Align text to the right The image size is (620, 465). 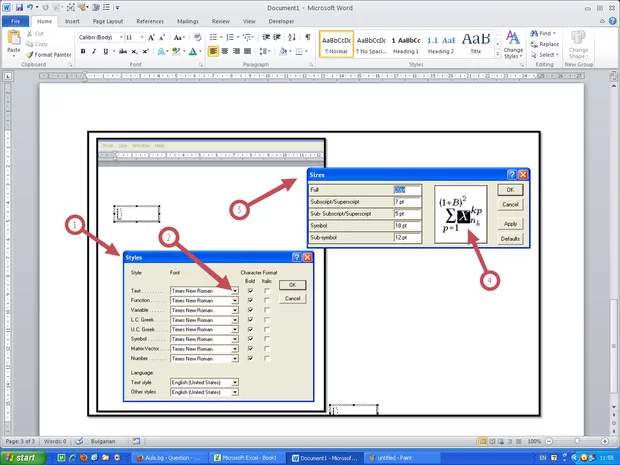[236, 51]
